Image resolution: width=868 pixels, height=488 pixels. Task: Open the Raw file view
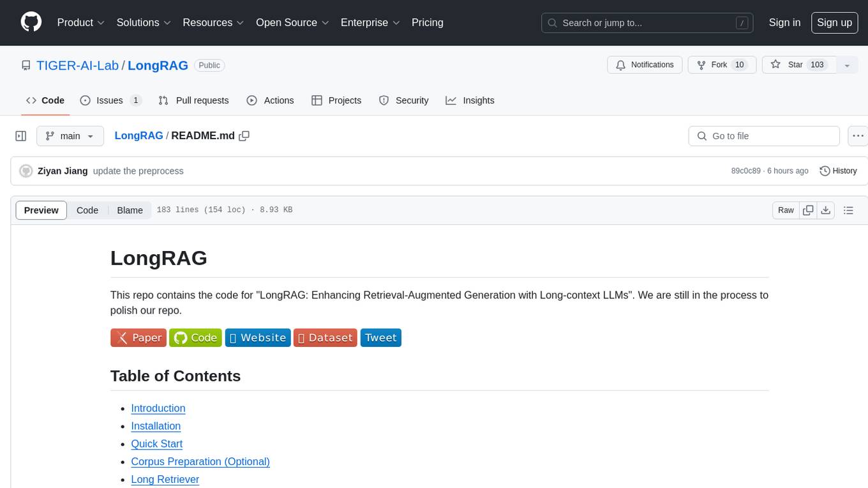pos(786,210)
